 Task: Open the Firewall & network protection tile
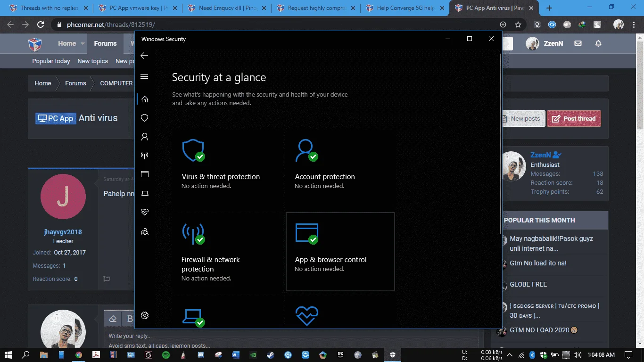(227, 252)
